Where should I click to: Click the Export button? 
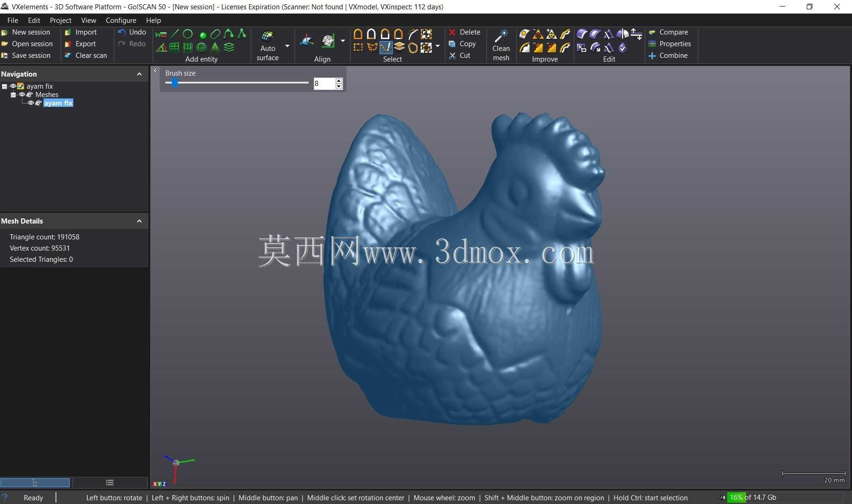[80, 44]
